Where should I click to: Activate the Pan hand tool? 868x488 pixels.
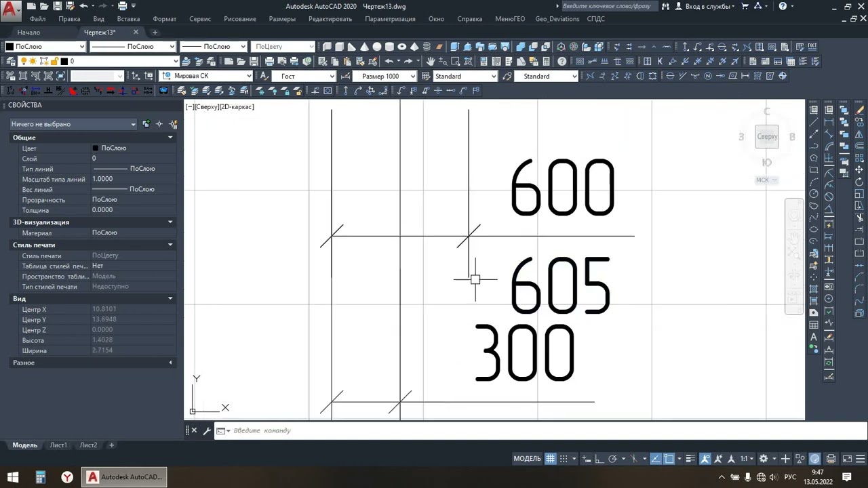(x=431, y=61)
